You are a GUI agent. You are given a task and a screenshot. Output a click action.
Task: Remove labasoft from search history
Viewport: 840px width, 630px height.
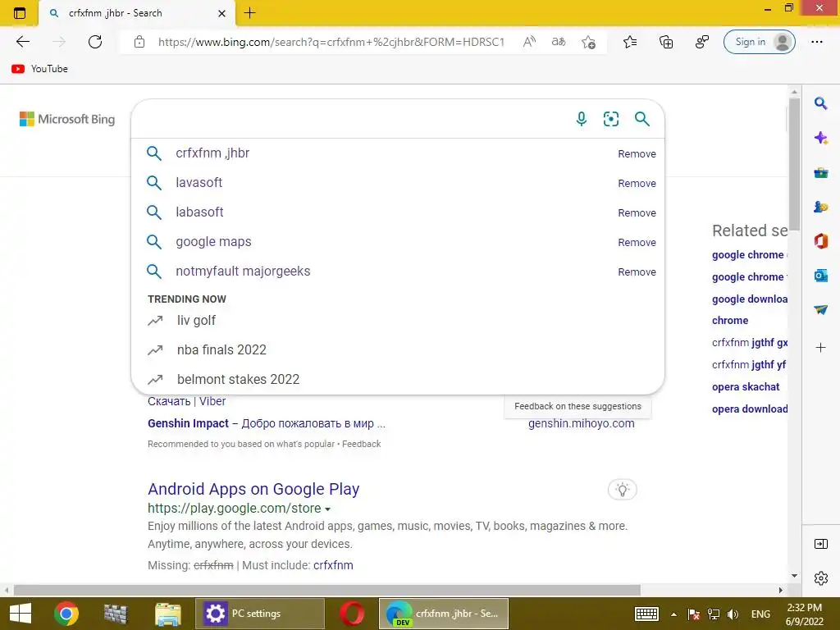(637, 212)
